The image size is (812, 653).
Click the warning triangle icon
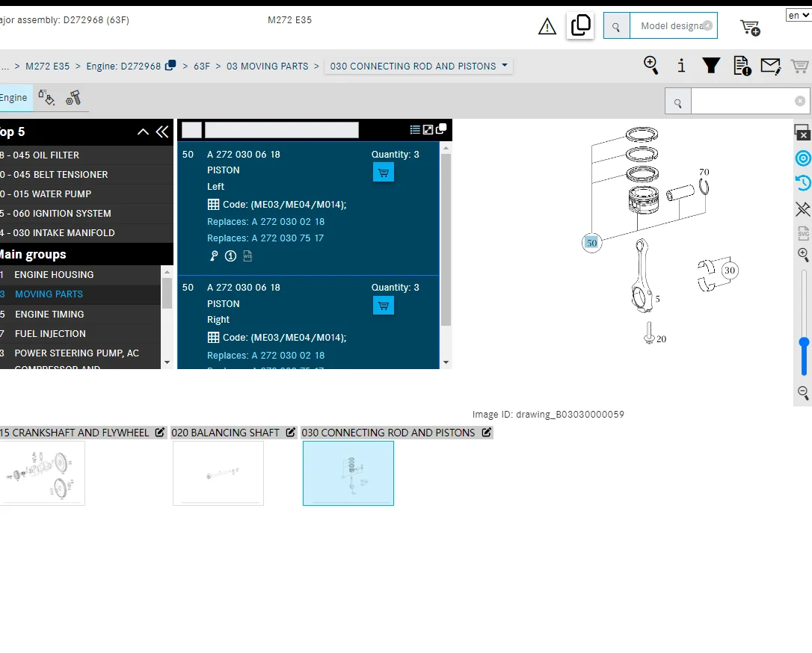tap(547, 26)
